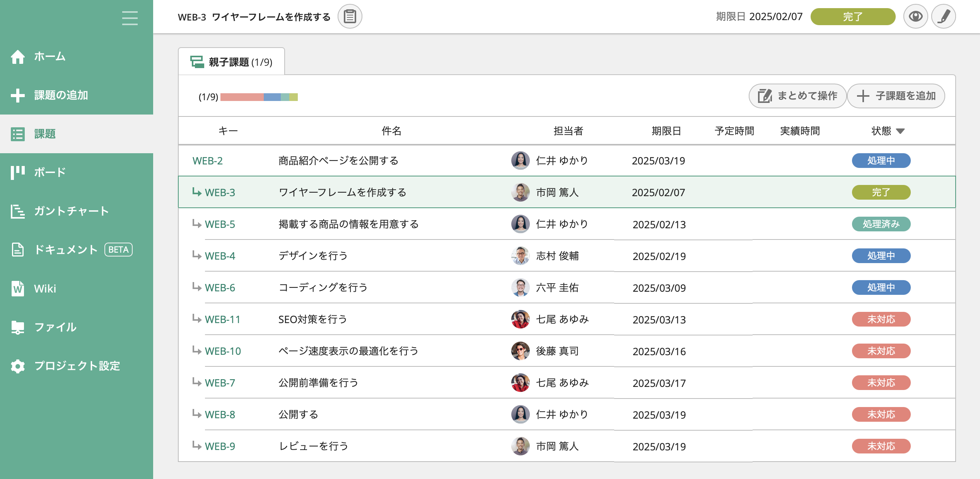Viewport: 980px width, 479px height.
Task: Click the clipboard copy icon beside title
Action: [350, 17]
